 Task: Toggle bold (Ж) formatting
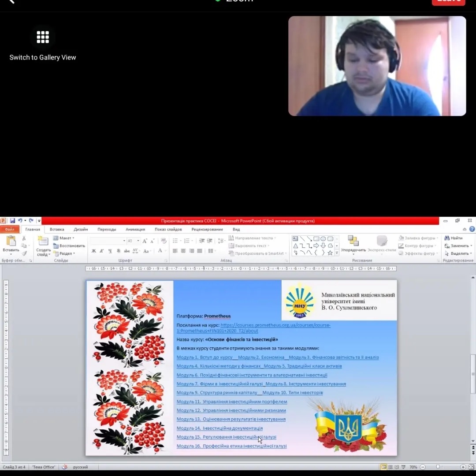[x=94, y=251]
